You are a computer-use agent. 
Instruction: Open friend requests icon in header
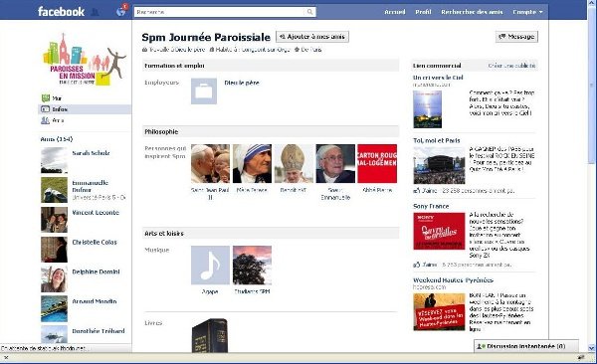pyautogui.click(x=96, y=12)
